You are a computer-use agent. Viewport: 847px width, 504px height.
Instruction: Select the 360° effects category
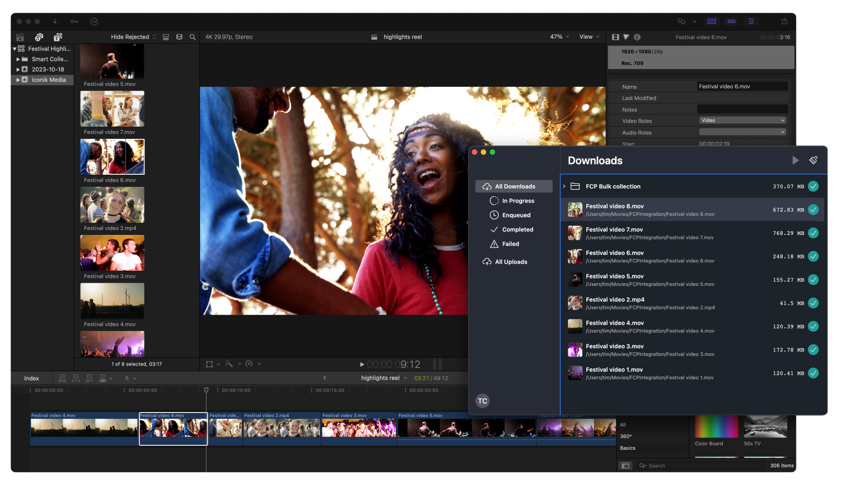click(626, 436)
